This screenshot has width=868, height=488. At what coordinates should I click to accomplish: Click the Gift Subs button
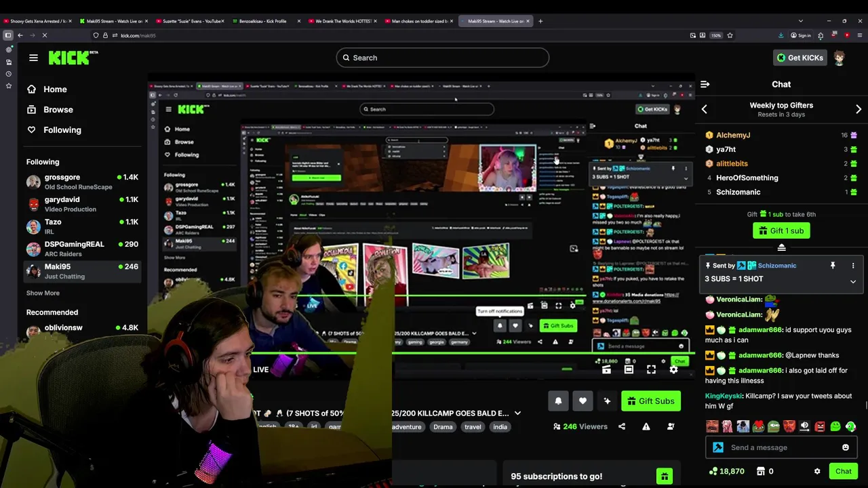[651, 401]
